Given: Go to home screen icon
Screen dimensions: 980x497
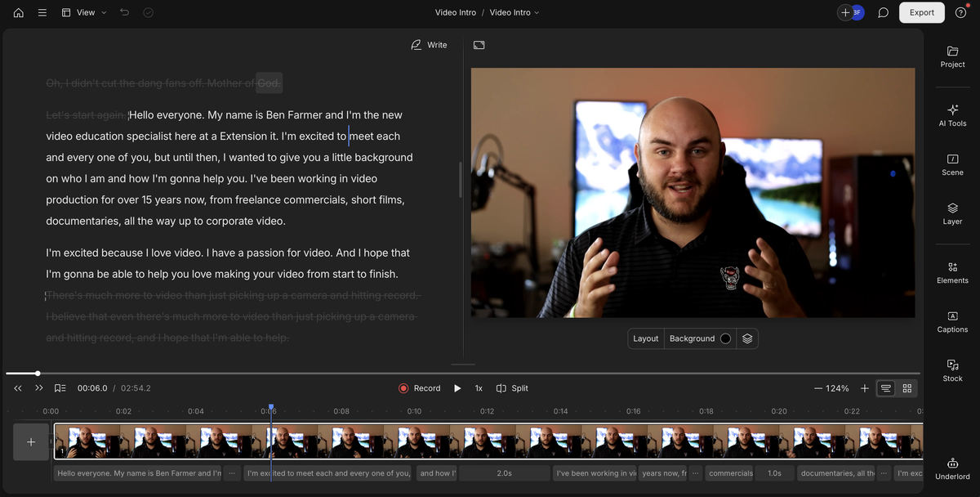Looking at the screenshot, I should point(19,13).
